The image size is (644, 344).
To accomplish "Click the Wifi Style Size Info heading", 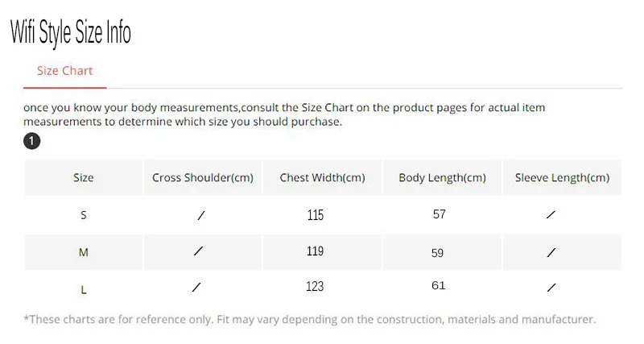I will point(70,32).
